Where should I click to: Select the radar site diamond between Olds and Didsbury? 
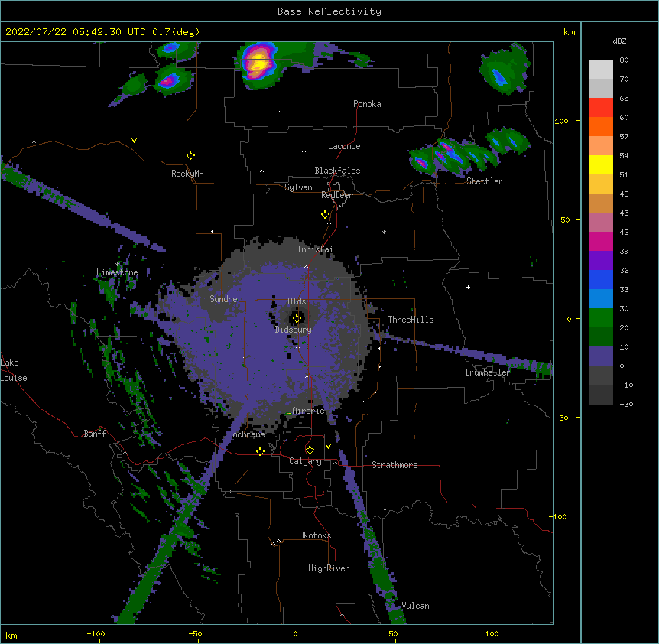pyautogui.click(x=297, y=319)
